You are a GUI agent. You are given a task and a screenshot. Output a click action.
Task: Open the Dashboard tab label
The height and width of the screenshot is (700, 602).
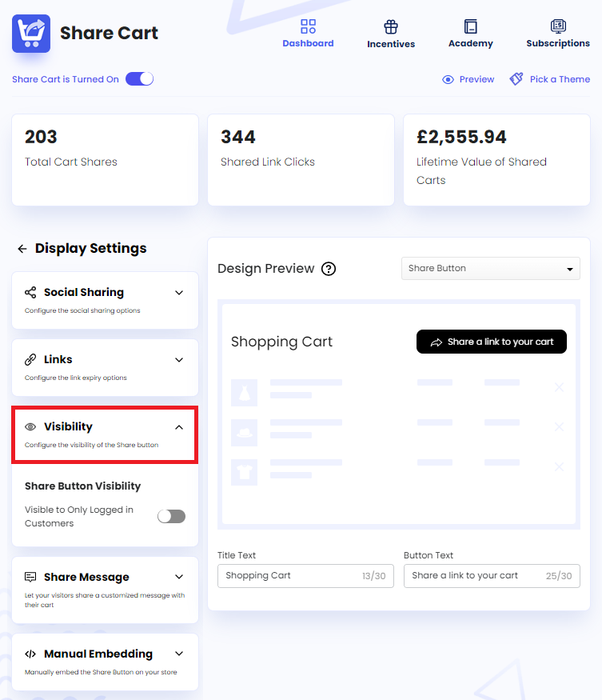pos(308,43)
